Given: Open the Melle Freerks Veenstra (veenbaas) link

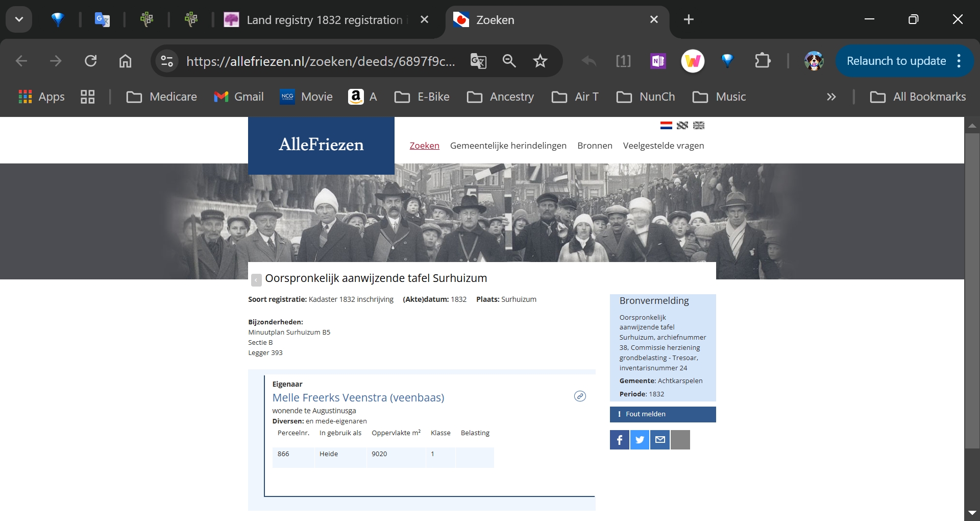Looking at the screenshot, I should click(358, 397).
